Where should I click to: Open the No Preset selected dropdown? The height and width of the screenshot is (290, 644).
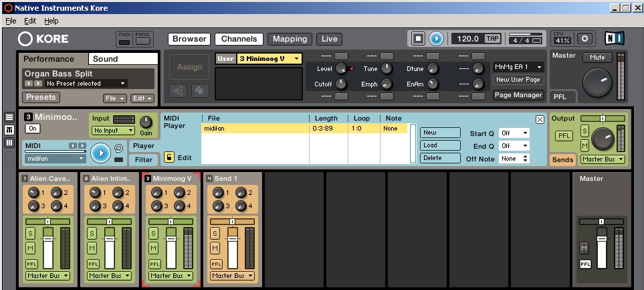(86, 84)
